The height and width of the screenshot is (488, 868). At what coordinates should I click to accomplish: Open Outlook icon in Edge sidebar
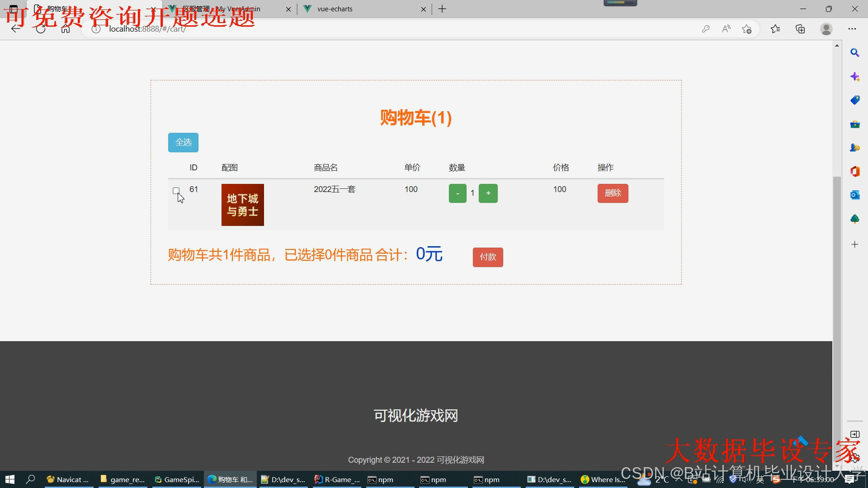click(854, 195)
